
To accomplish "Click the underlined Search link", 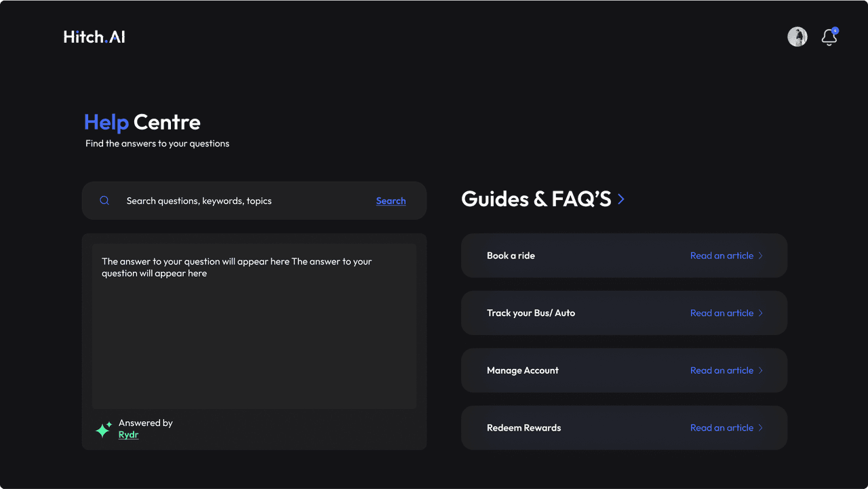I will point(391,201).
